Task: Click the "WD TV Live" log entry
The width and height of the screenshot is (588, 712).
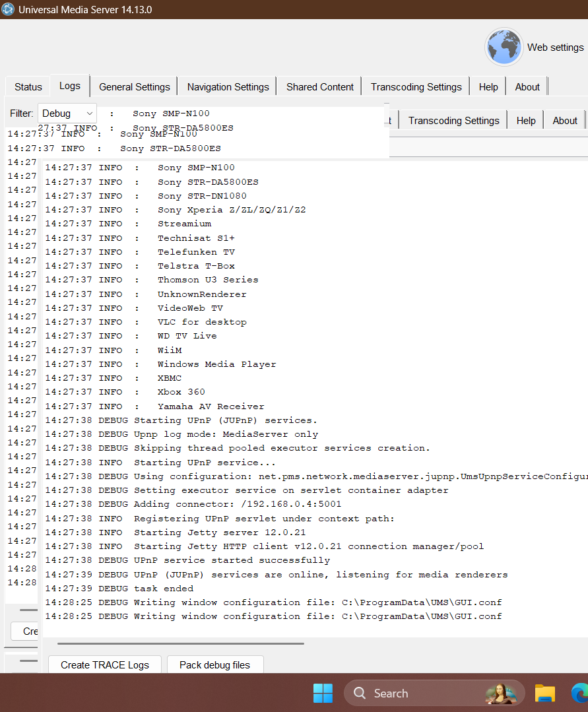Action: click(x=131, y=336)
